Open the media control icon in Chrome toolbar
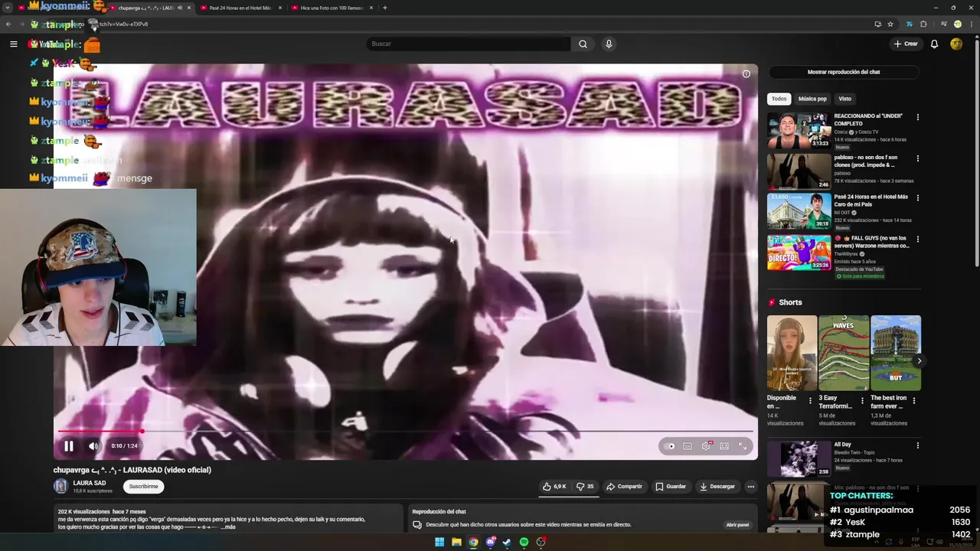980x551 pixels. point(943,24)
